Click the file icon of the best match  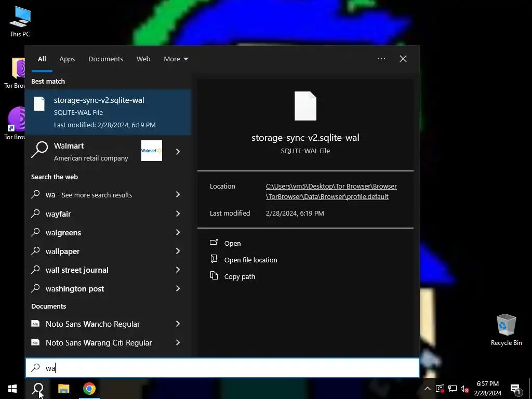39,104
